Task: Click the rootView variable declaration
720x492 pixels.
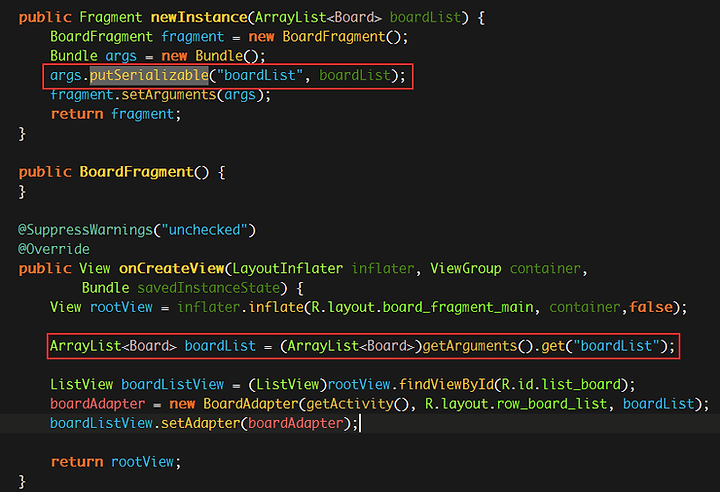Action: click(x=121, y=307)
